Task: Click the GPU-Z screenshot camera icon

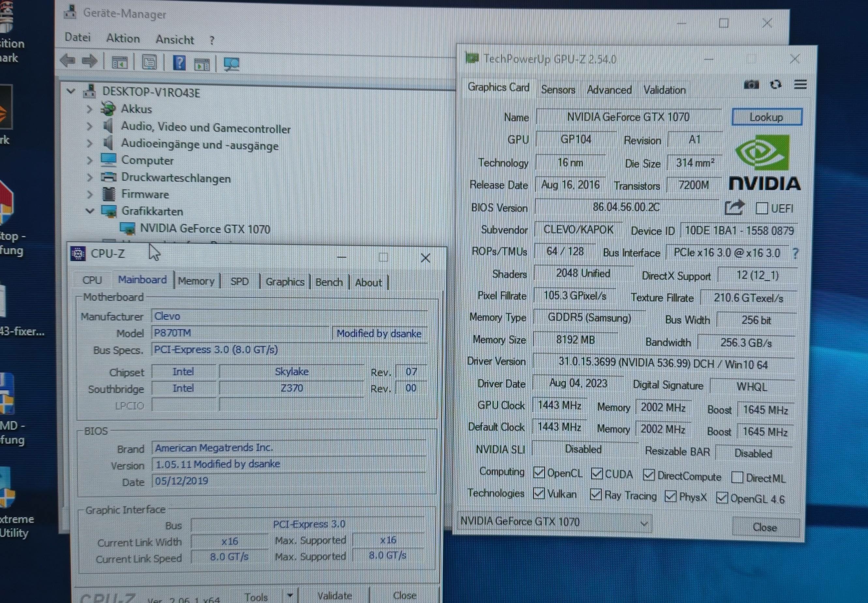Action: click(751, 85)
